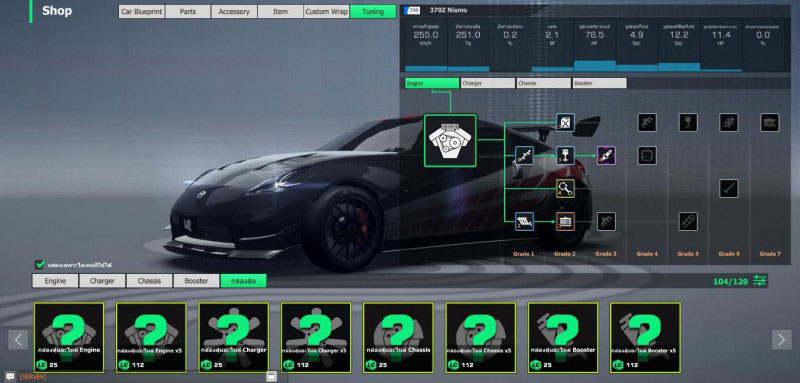Show next items with right arrow

point(782,340)
